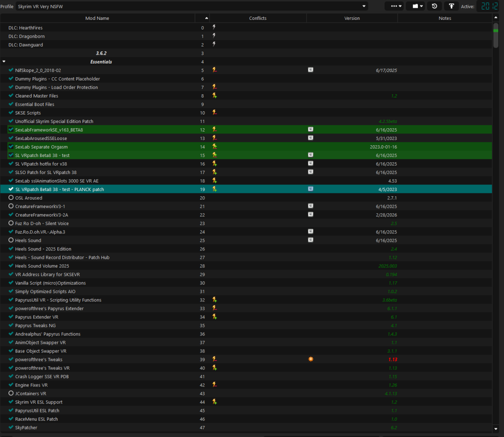Click conflict icon on Cleaned Master Files row
The height and width of the screenshot is (437, 504).
coord(214,95)
